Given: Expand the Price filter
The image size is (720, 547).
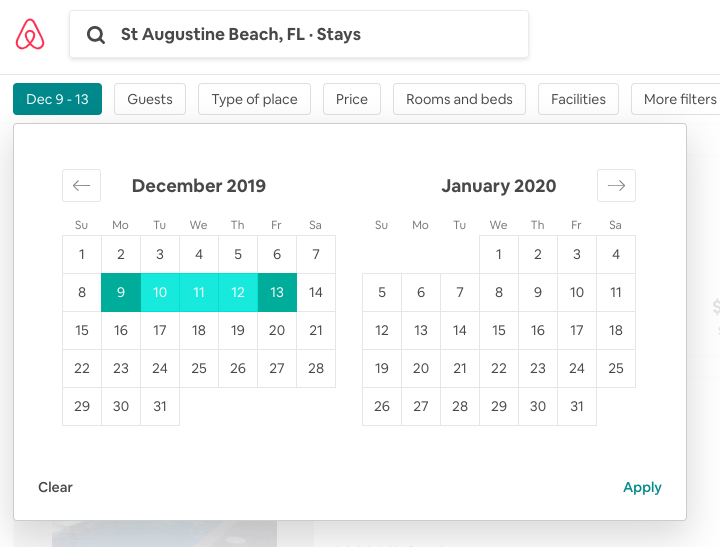Looking at the screenshot, I should click(x=352, y=99).
